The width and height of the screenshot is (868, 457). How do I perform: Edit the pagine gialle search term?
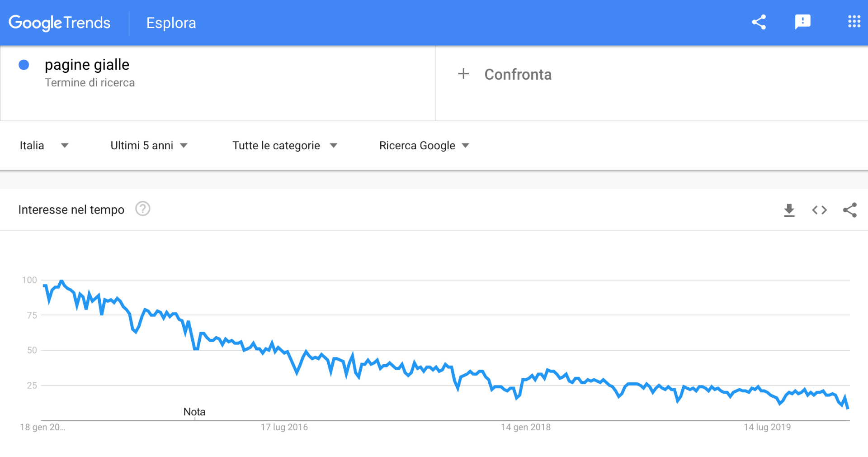point(87,65)
